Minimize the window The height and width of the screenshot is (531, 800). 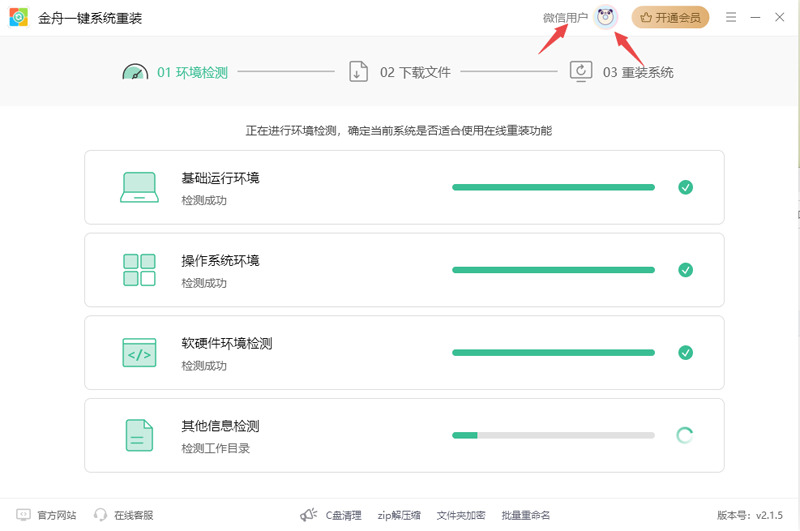756,17
